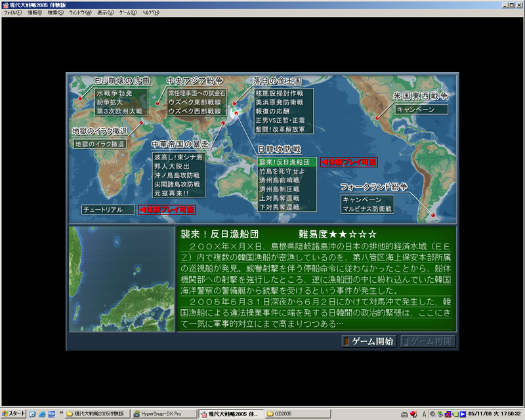Viewport: 525px width, 420px height.
Task: Click the 体験プレイ可能 badge beside 襲来!反日漁船団
Action: point(349,162)
